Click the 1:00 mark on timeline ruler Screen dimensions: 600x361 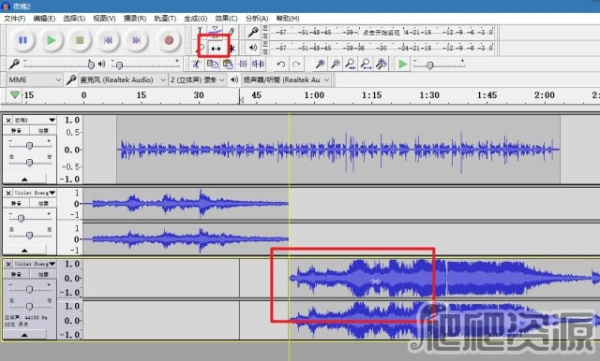point(314,95)
